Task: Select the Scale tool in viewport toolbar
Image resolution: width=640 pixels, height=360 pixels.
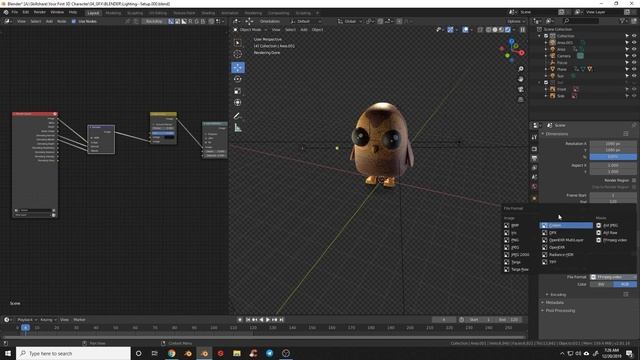Action: (x=238, y=91)
